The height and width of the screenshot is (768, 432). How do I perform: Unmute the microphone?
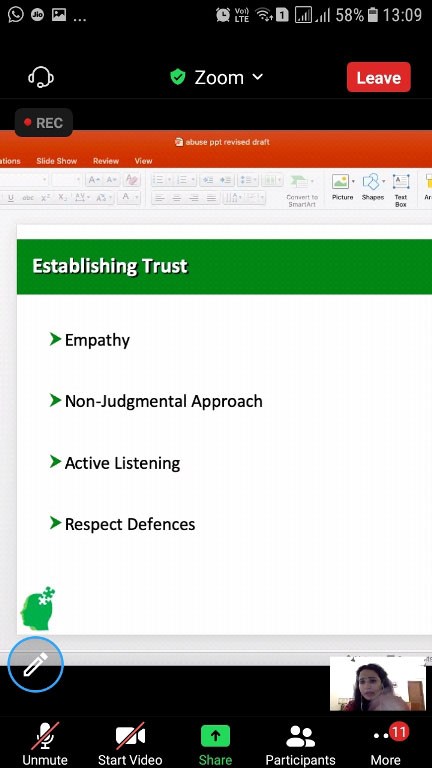click(x=45, y=744)
